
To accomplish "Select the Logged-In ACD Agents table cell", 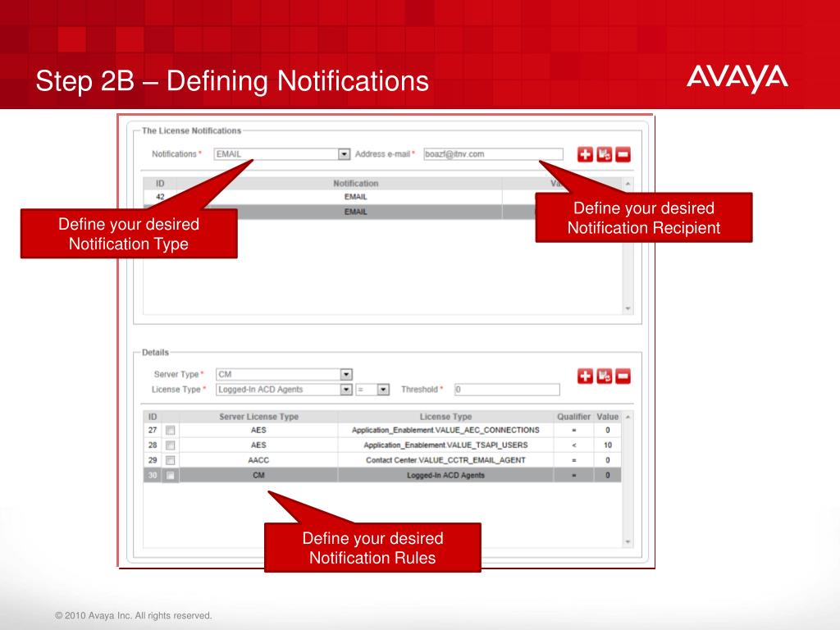I will coord(445,475).
